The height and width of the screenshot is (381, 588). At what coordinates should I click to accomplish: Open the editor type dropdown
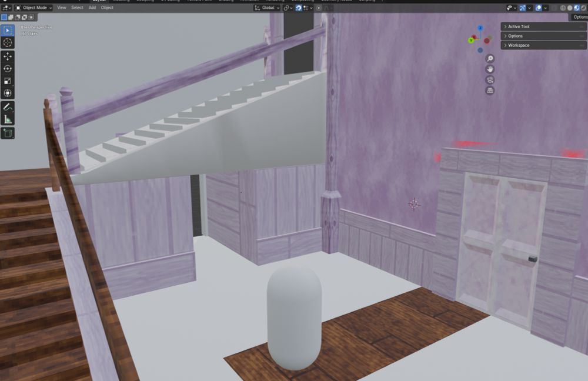click(x=6, y=8)
